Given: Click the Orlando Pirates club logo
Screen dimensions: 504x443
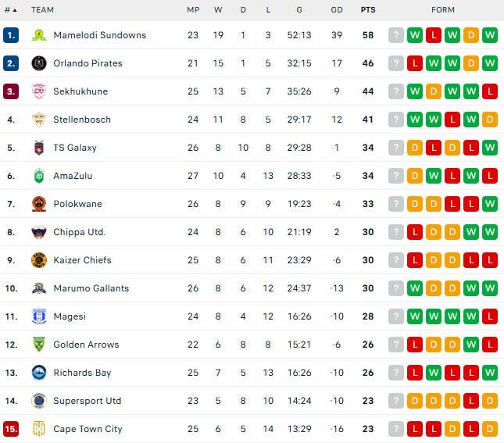Looking at the screenshot, I should (x=39, y=63).
